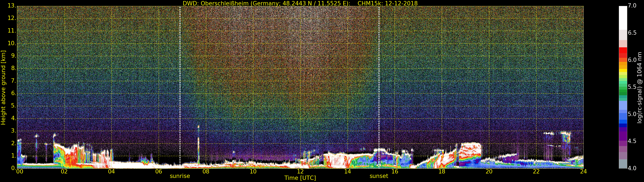This screenshot has height=182, width=644.
Task: Click the time axis tick '00'
Action: (20, 172)
